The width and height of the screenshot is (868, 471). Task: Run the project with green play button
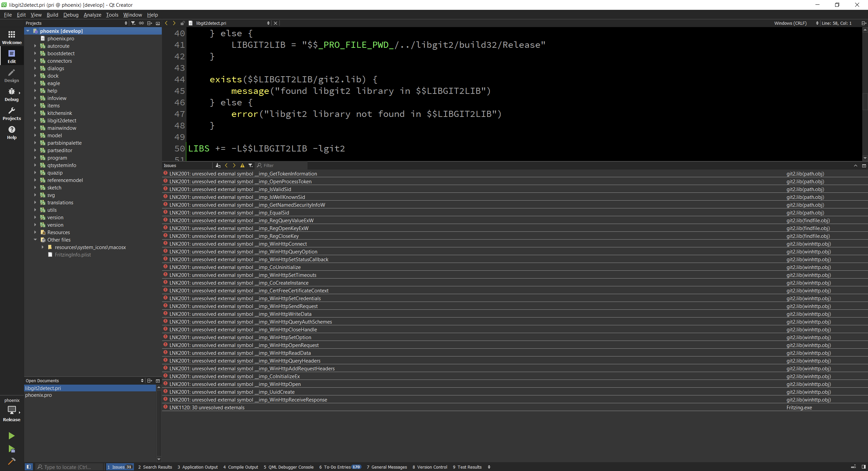(x=12, y=436)
